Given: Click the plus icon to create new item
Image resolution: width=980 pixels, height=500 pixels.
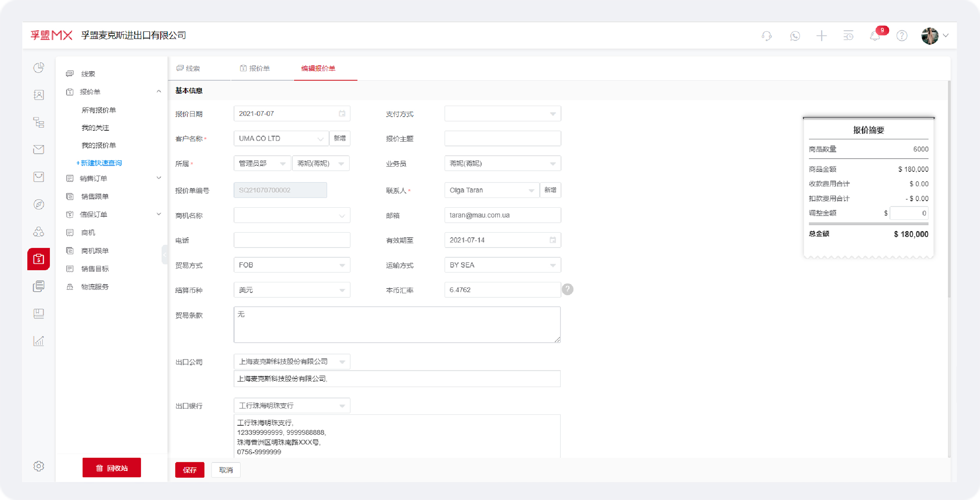Looking at the screenshot, I should point(821,36).
